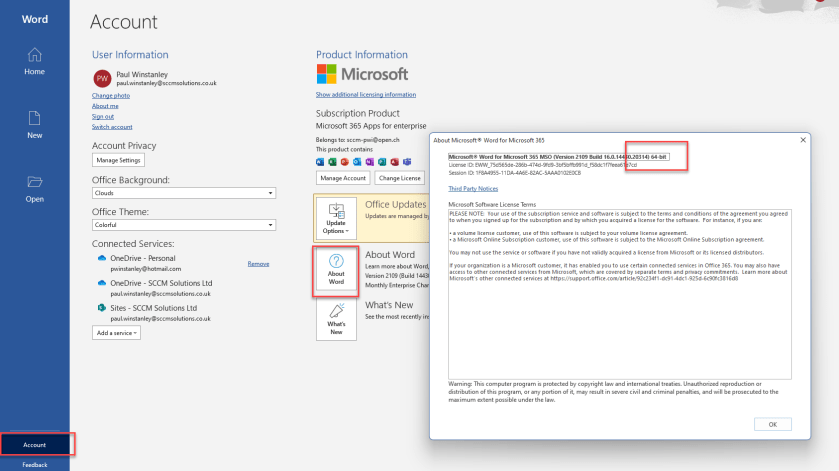This screenshot has height=471, width=839.
Task: Click the Manage Settings button
Action: (118, 160)
